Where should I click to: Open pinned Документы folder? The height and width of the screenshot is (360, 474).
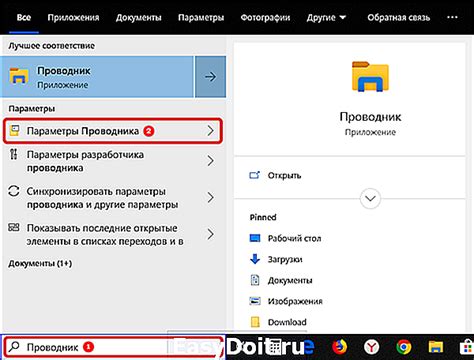[x=290, y=280]
